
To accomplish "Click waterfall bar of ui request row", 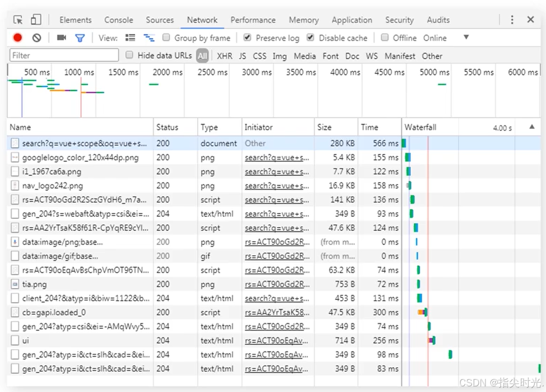I will [432, 340].
